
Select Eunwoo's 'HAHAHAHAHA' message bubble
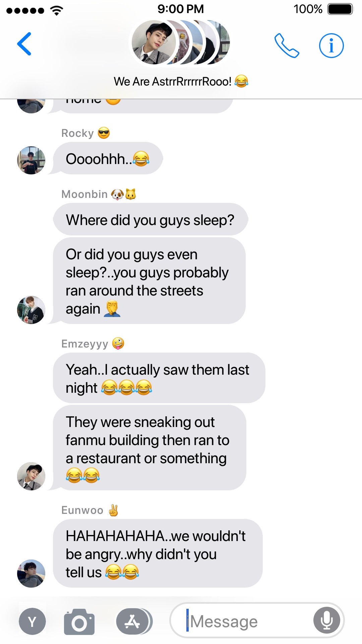point(158,553)
